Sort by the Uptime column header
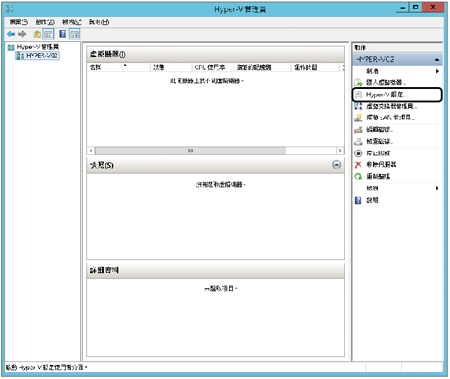This screenshot has width=450, height=379. click(x=315, y=67)
